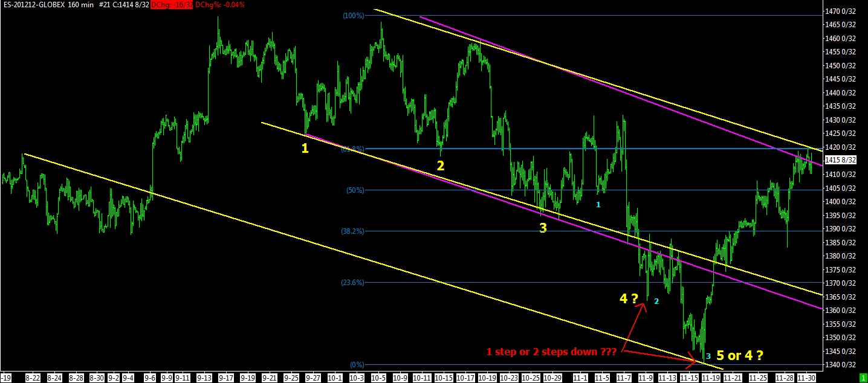Click the red '1 step or 2 steps down ???' note
The height and width of the screenshot is (383, 868).
pyautogui.click(x=552, y=352)
